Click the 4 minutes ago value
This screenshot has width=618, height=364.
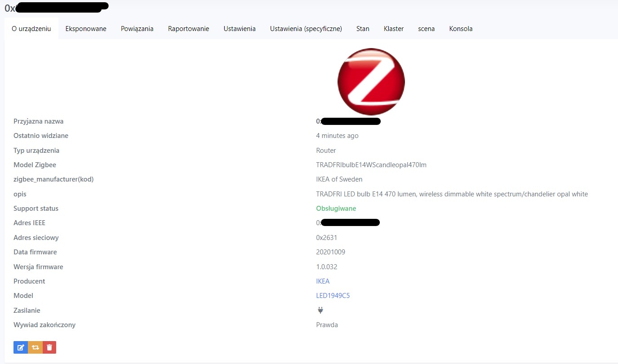[x=338, y=136]
